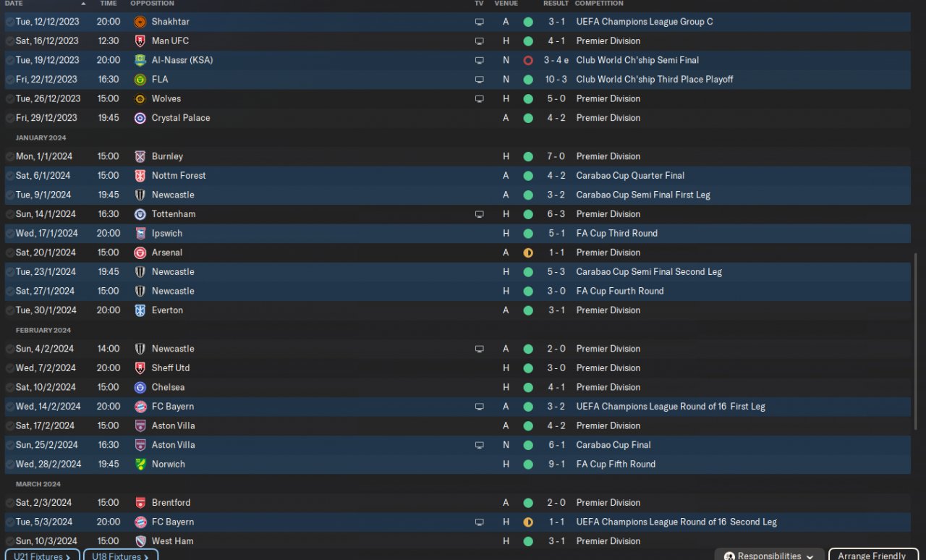This screenshot has height=560, width=926.
Task: Sort by the Opposition column header
Action: click(x=152, y=4)
